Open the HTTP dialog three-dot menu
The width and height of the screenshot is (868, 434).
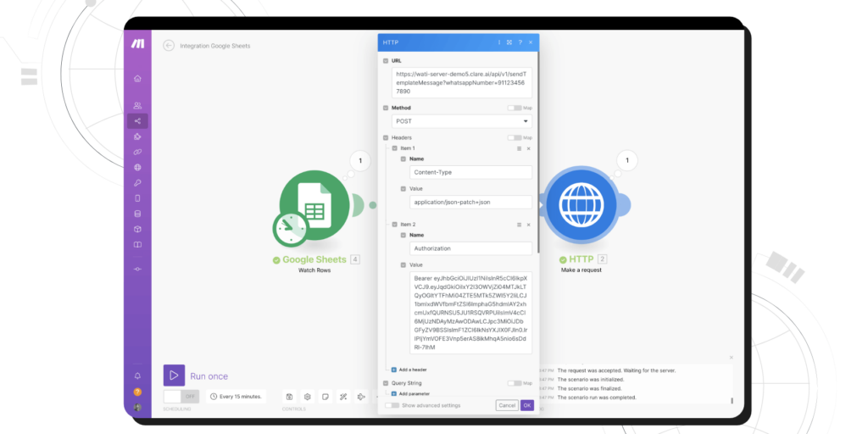498,42
